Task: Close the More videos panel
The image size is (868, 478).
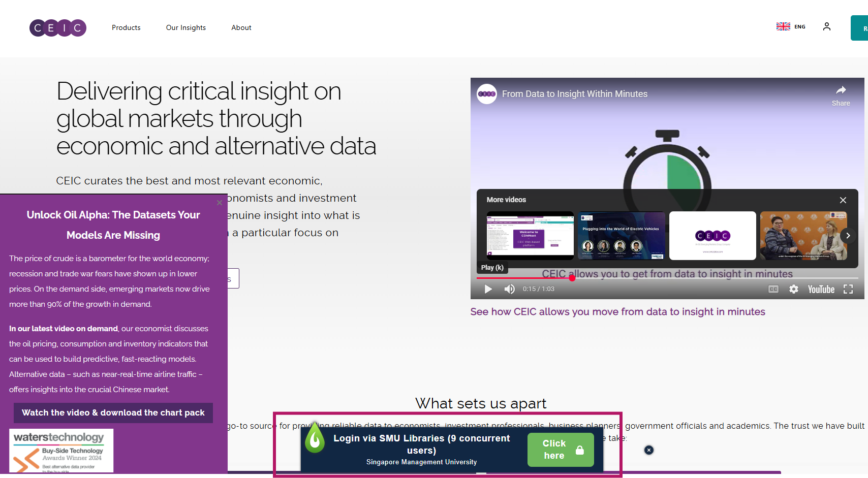Action: [x=843, y=200]
